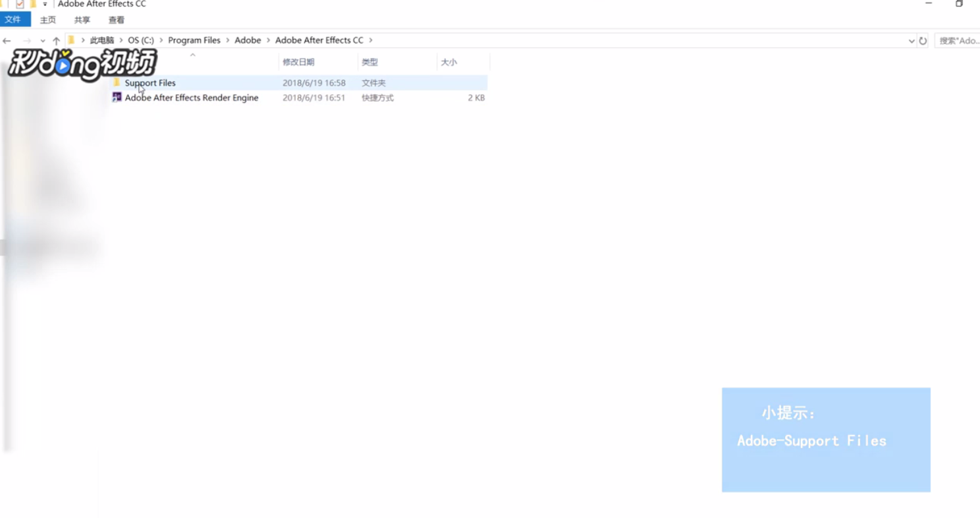Go forward with the right arrow

[26, 41]
